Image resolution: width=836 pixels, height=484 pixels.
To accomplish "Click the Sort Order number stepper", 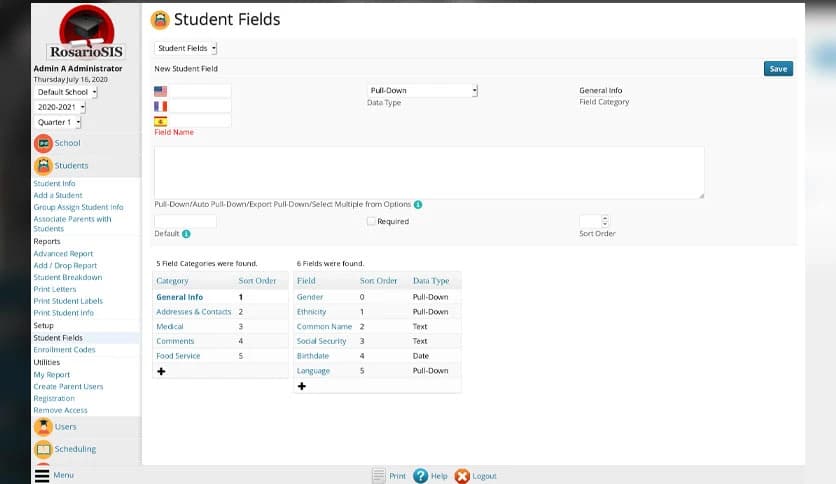I will pos(593,221).
